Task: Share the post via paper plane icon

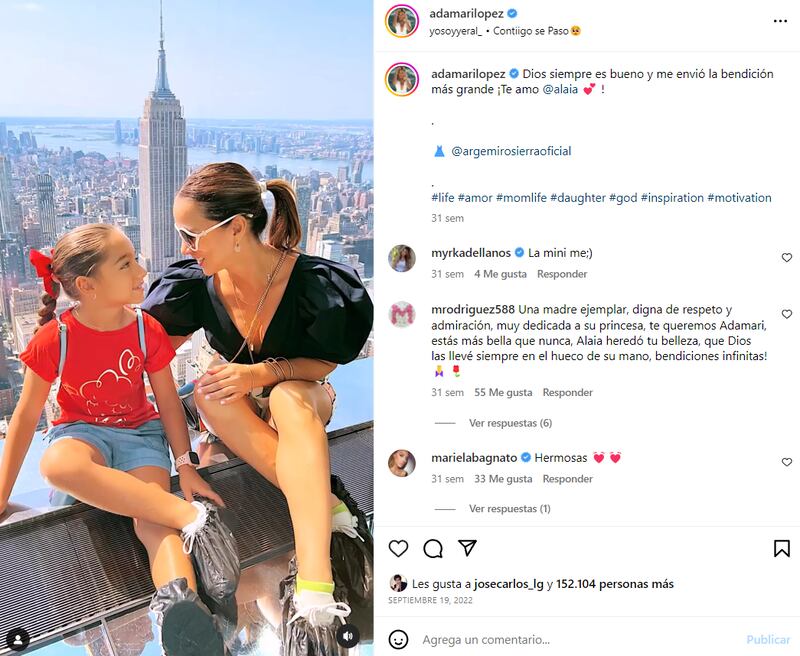Action: pyautogui.click(x=467, y=548)
